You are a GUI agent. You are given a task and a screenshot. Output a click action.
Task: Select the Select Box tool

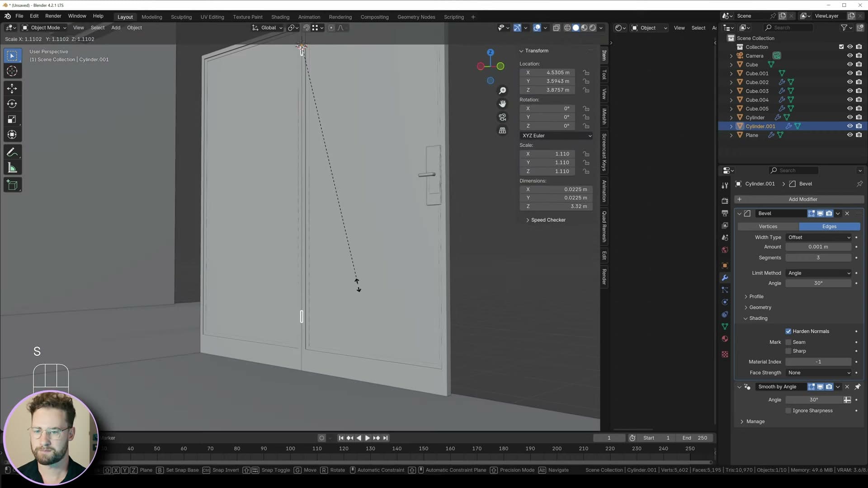click(x=12, y=56)
